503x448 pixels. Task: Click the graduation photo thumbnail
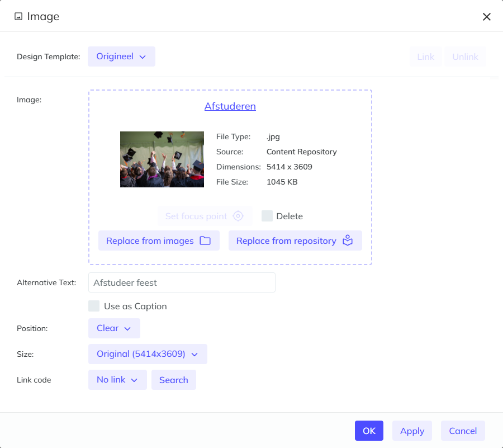pyautogui.click(x=162, y=159)
